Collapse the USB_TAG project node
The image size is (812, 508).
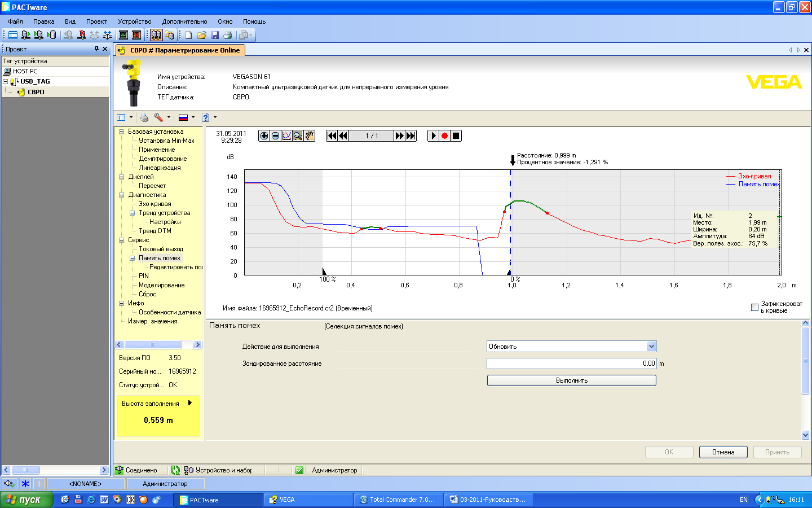(x=5, y=81)
